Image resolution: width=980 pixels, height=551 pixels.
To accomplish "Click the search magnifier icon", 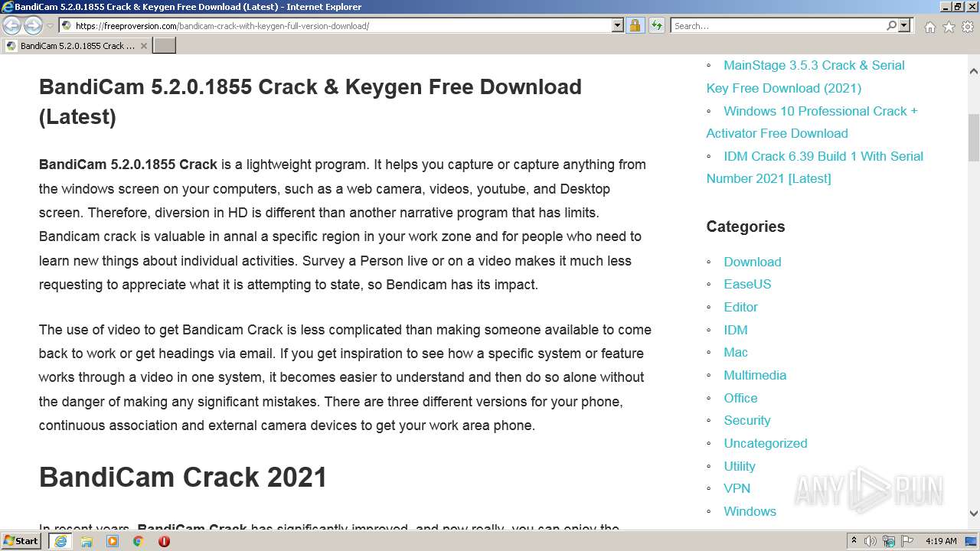I will coord(891,26).
